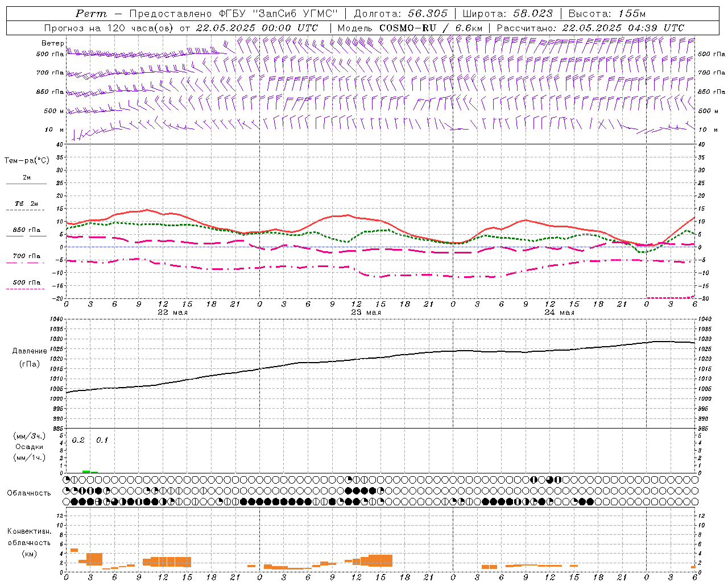Click the "Долгота: 56.305" longitude value
Image resolution: width=728 pixels, height=582 pixels.
coord(401,14)
